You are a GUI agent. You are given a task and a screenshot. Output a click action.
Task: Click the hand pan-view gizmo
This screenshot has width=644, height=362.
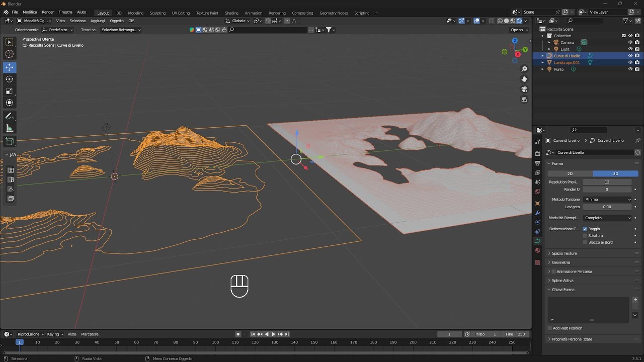[x=524, y=79]
